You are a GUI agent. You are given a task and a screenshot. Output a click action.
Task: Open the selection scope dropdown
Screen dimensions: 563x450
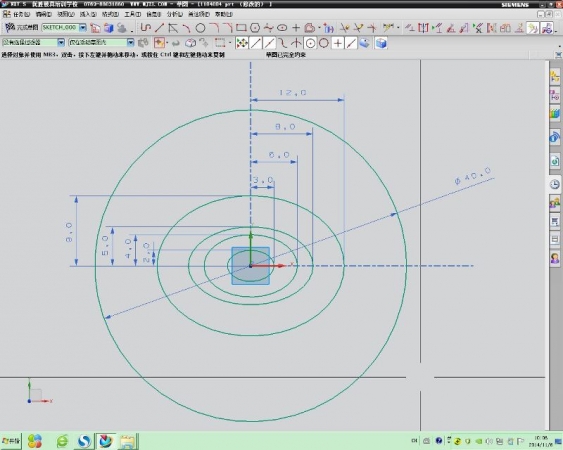pos(130,42)
